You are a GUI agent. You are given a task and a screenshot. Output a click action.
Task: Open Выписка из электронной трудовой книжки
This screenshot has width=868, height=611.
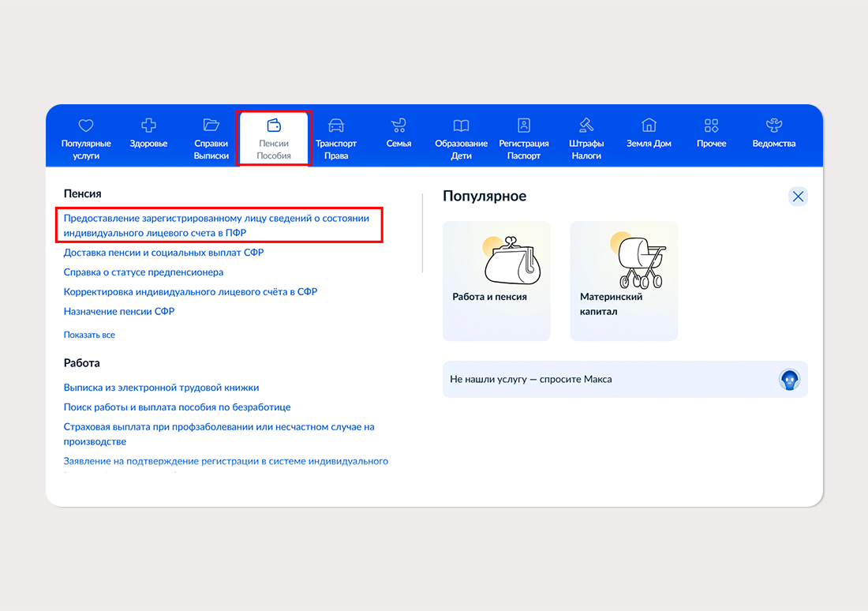pos(161,388)
